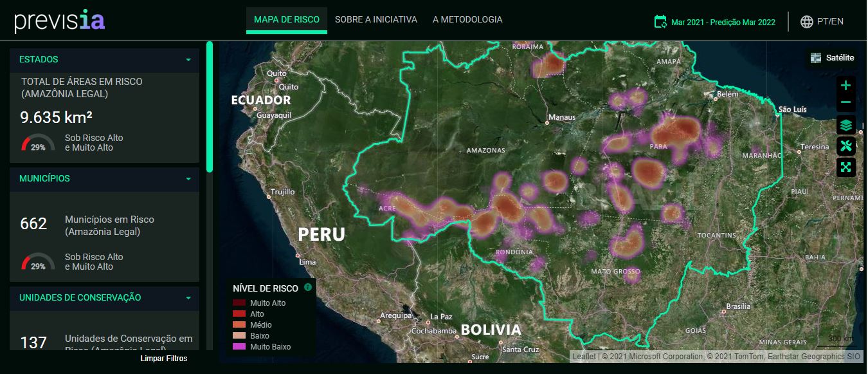Collapse the Estados panel arrow
This screenshot has height=374, width=868.
pos(188,60)
